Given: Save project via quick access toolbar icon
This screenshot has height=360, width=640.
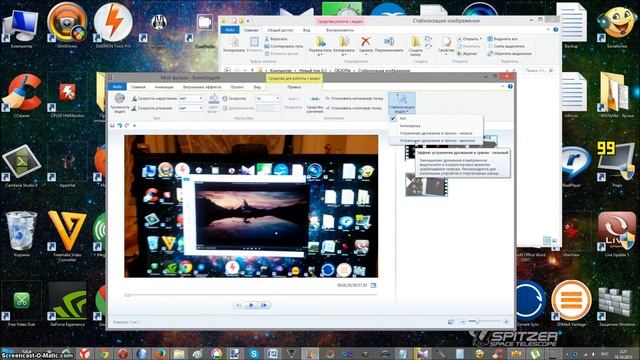Looking at the screenshot, I should pos(113,126).
